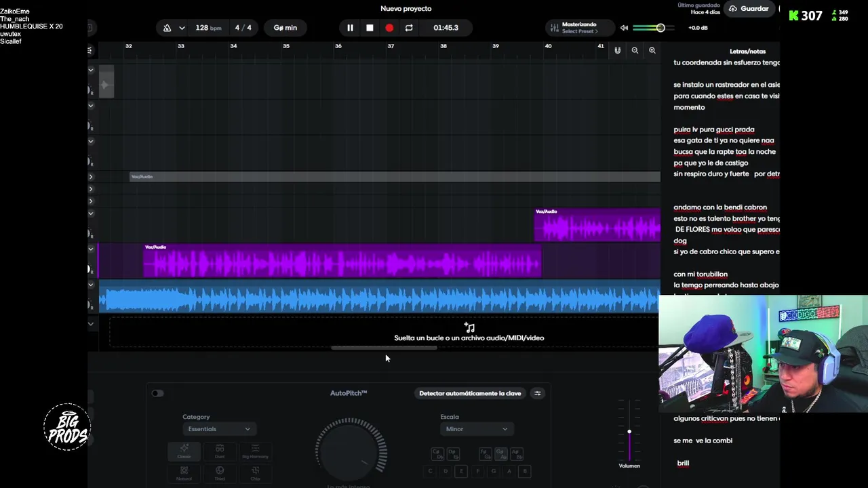The width and height of the screenshot is (868, 488).
Task: Stop playback with the square button
Action: (x=370, y=28)
